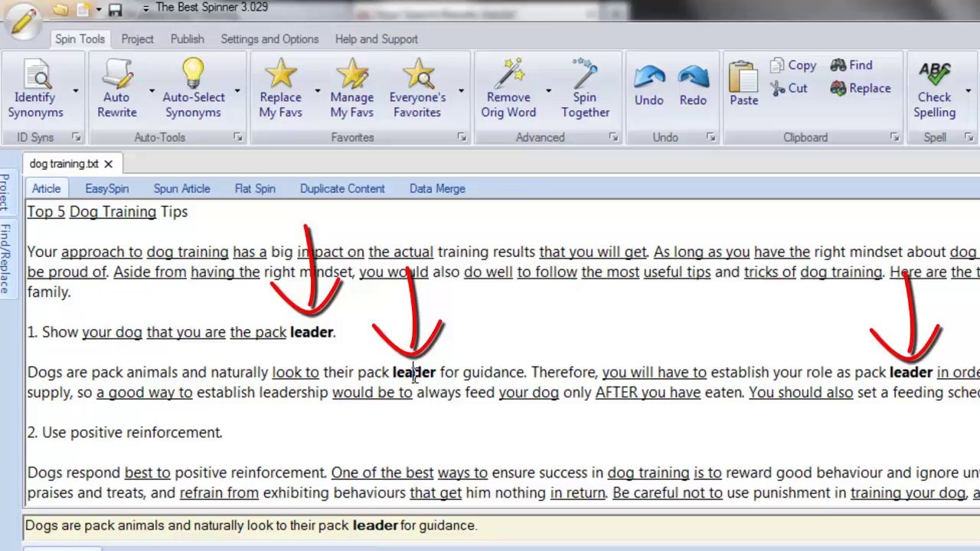Image resolution: width=980 pixels, height=551 pixels.
Task: Click Replace My Favs star icon
Action: click(280, 74)
